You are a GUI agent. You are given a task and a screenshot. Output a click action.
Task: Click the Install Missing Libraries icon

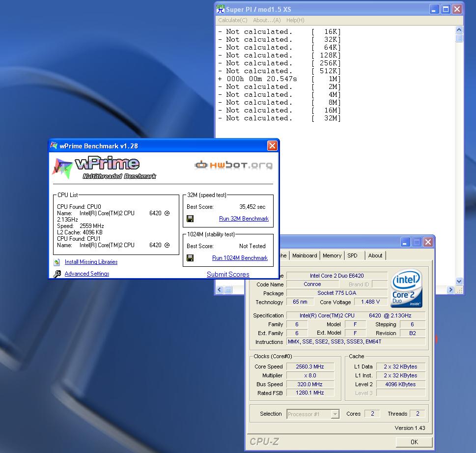pos(57,262)
